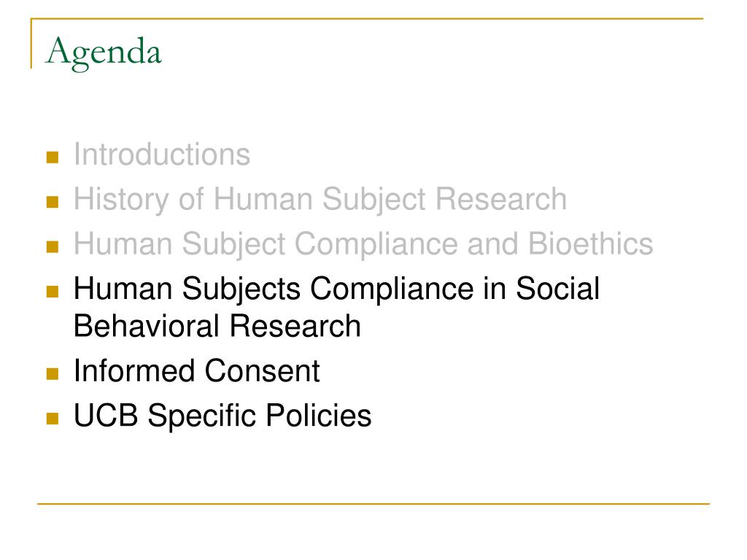The image size is (747, 560).
Task: Click the bullet square beside Introductions
Action: coord(53,157)
